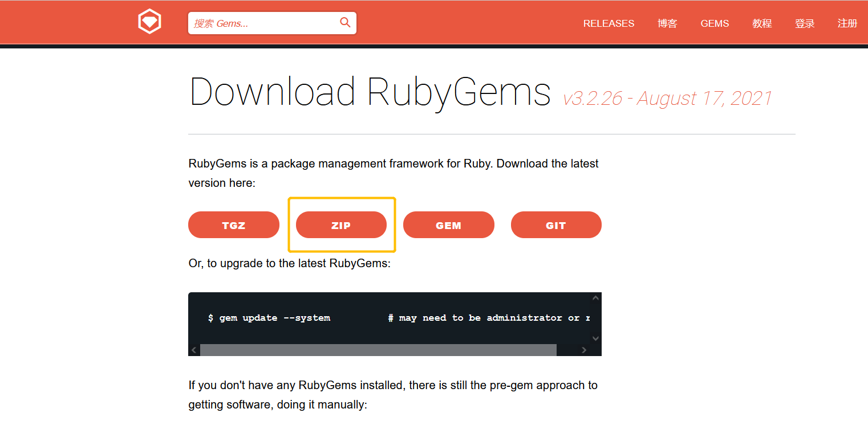The height and width of the screenshot is (425, 868).
Task: Click the search magnifier icon
Action: coord(345,23)
